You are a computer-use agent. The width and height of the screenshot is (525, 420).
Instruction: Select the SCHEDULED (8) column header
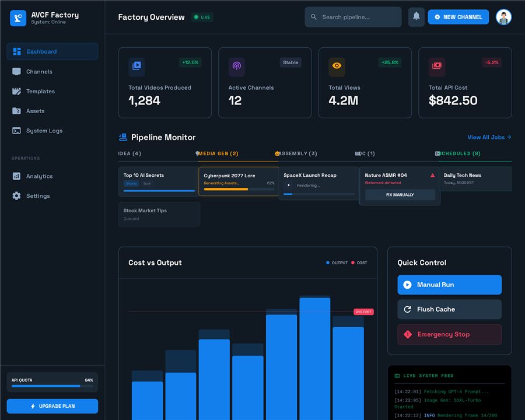pos(460,153)
